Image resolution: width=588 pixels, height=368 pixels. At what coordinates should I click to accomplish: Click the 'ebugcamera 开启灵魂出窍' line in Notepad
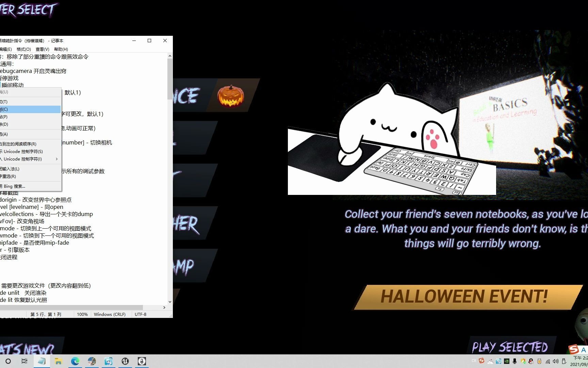(33, 71)
